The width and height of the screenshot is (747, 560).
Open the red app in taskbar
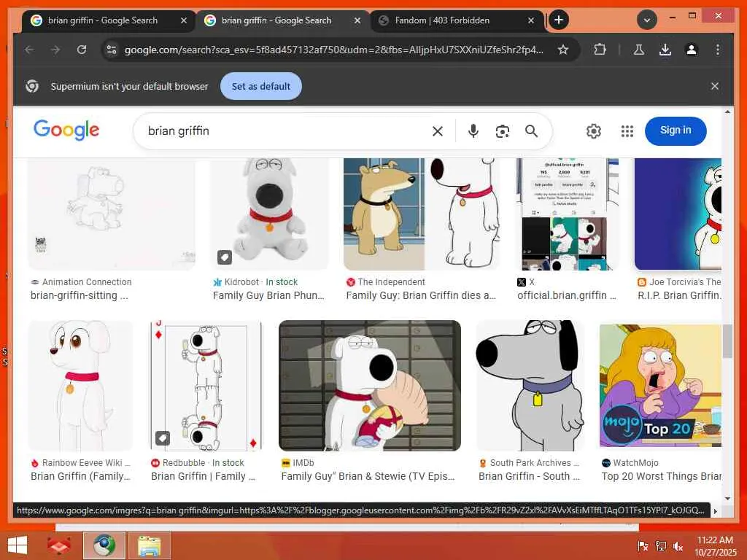[59, 545]
